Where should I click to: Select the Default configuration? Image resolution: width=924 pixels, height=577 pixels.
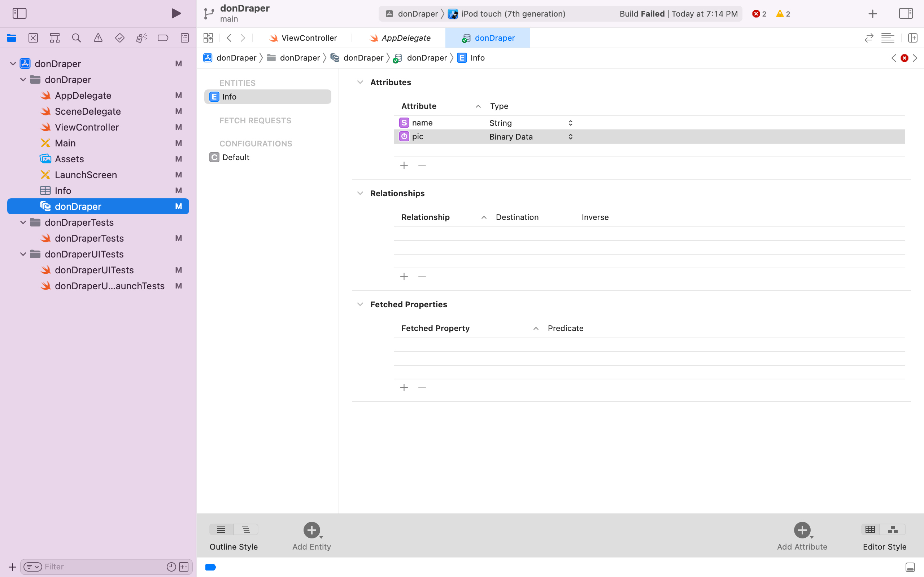(236, 157)
